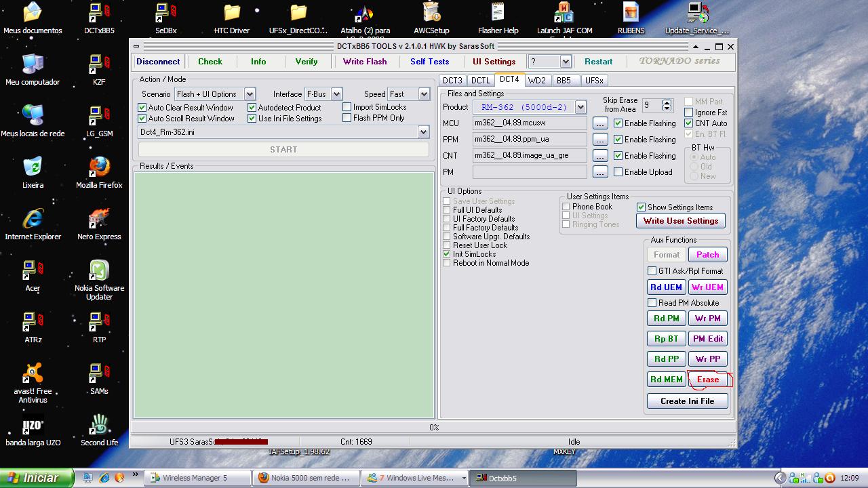Switch to DCTL tab
This screenshot has width=868, height=488.
(x=480, y=81)
